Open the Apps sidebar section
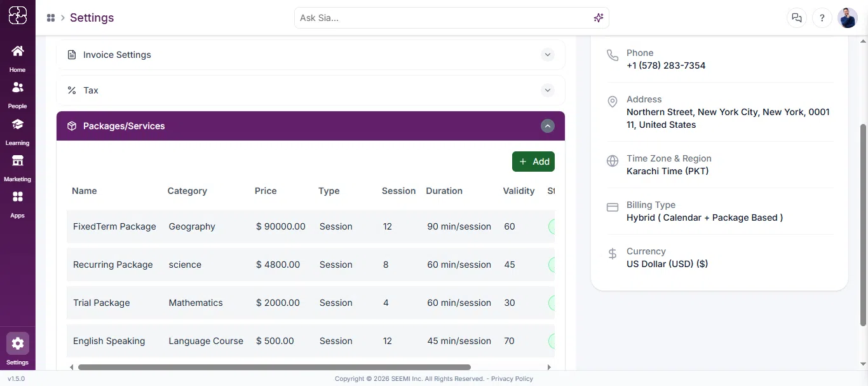Image resolution: width=868 pixels, height=386 pixels. (18, 203)
